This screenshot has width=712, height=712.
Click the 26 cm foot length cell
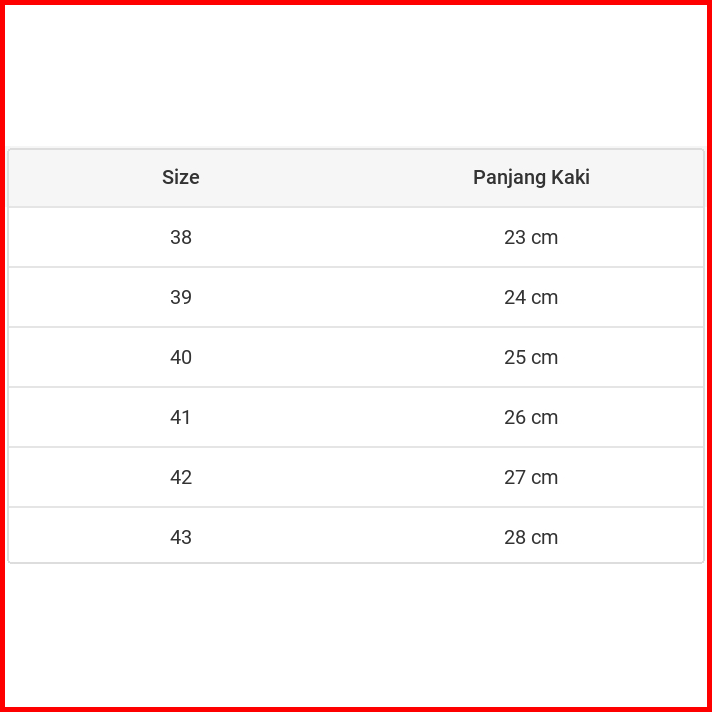(x=531, y=418)
